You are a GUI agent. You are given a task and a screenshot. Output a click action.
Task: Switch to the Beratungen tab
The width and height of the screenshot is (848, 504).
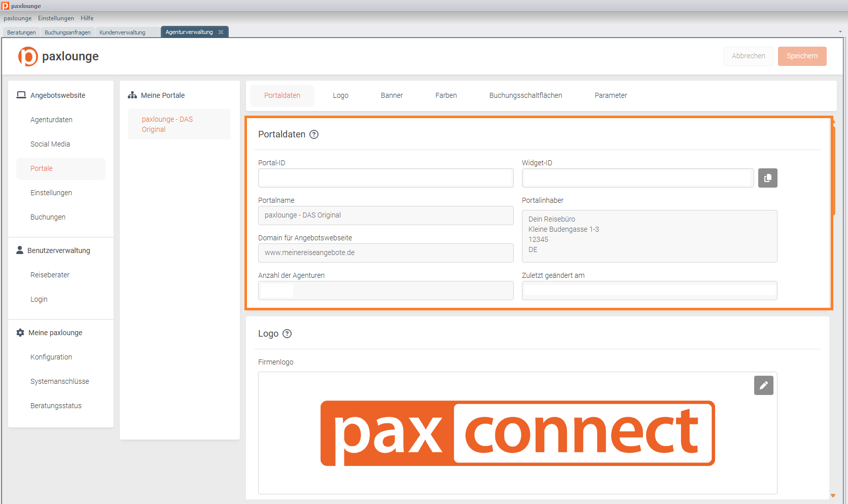click(21, 32)
